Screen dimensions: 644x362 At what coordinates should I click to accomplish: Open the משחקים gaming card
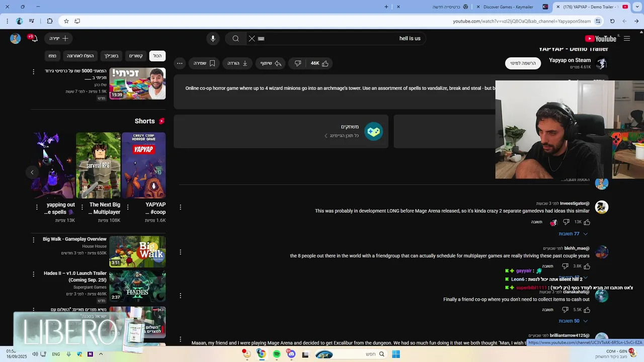point(281,131)
